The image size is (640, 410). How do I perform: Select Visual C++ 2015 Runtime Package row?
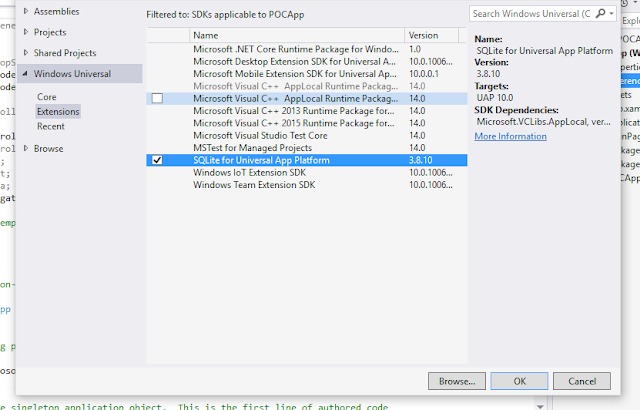[307, 123]
